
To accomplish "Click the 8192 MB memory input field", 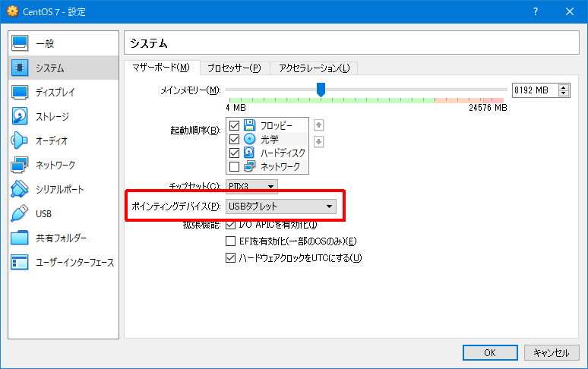I will [535, 90].
